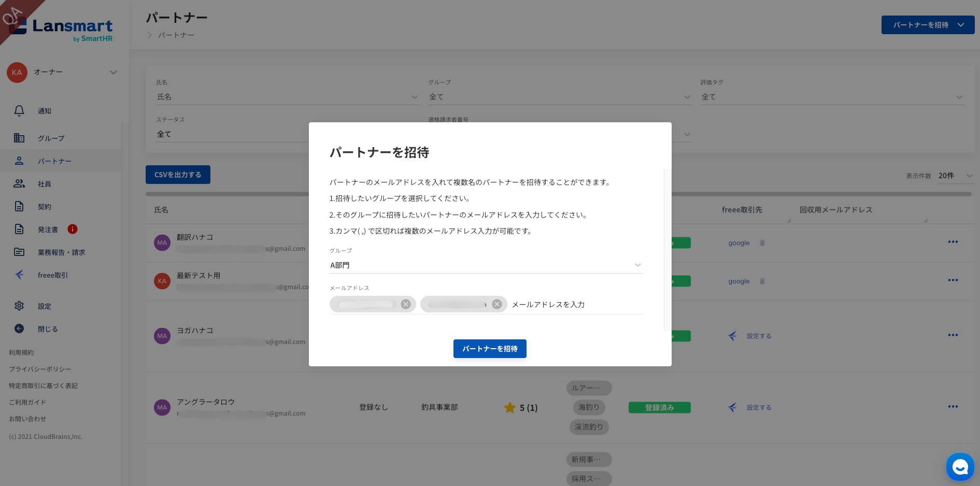The image size is (980, 486).
Task: Click the 閉じる back-arrow icon in sidebar
Action: click(19, 328)
